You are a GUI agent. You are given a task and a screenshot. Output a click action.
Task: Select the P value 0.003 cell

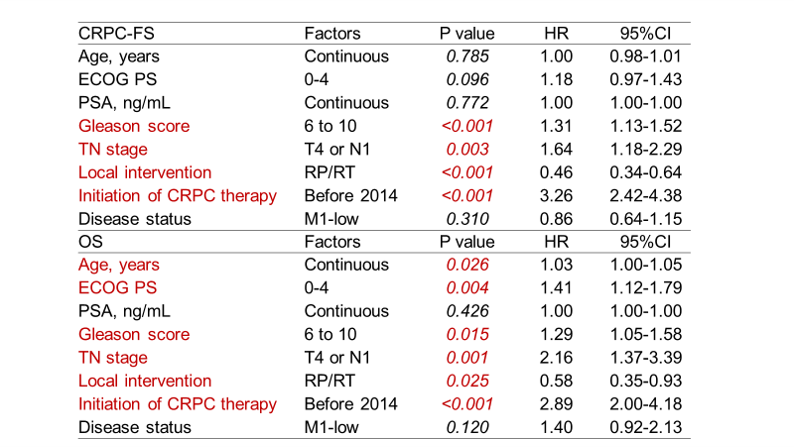coord(467,149)
